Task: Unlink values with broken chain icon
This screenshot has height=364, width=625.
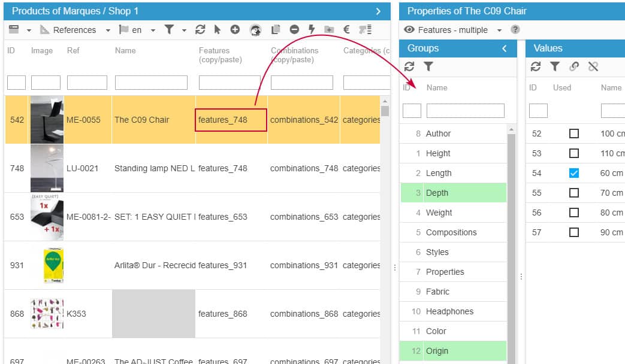Action: pos(593,67)
